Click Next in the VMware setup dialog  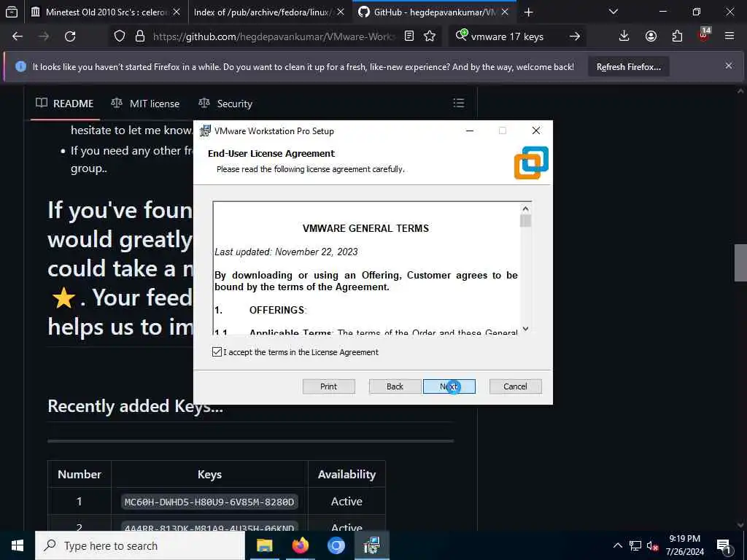pos(449,386)
